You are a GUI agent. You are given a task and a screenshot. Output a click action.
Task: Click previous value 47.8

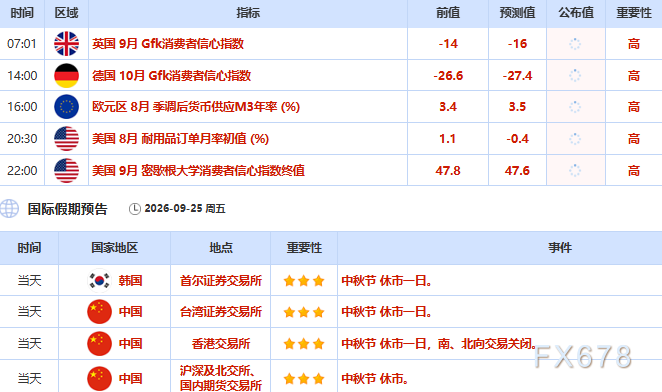[448, 171]
